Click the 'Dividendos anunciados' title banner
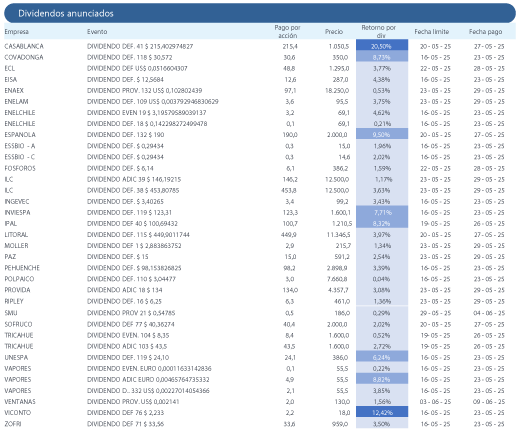The image size is (520, 437). point(260,13)
